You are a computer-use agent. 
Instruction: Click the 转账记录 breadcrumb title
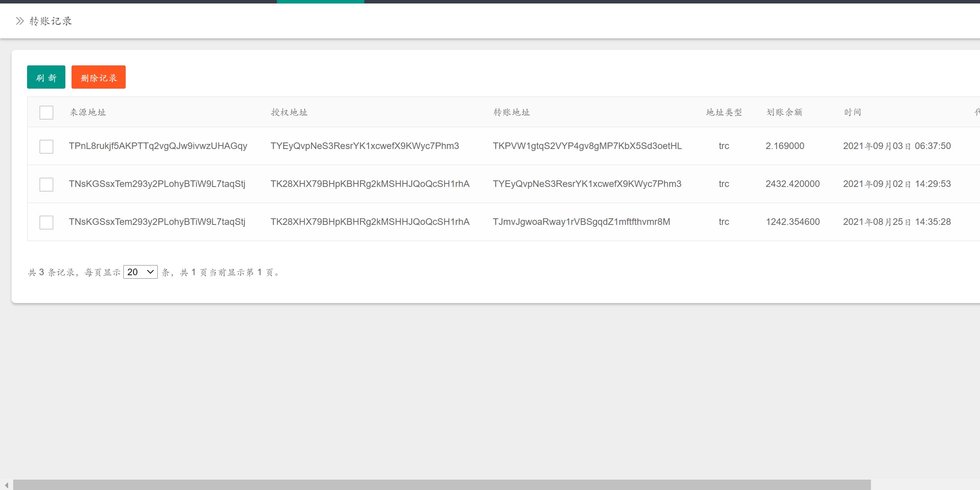[51, 21]
